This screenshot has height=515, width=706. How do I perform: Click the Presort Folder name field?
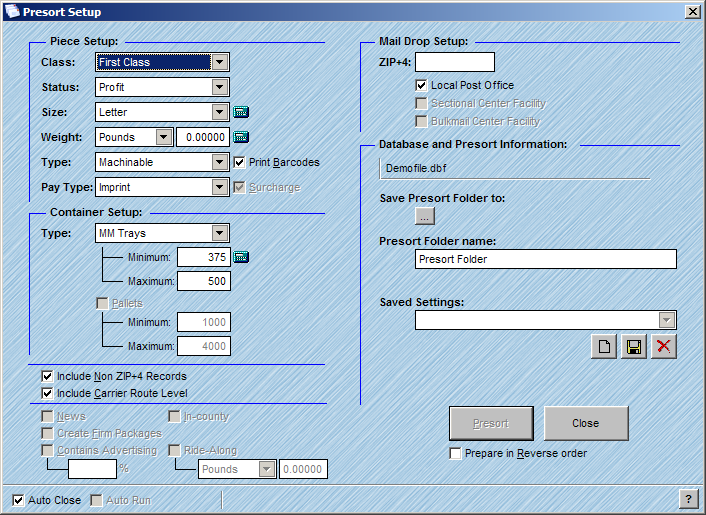546,259
